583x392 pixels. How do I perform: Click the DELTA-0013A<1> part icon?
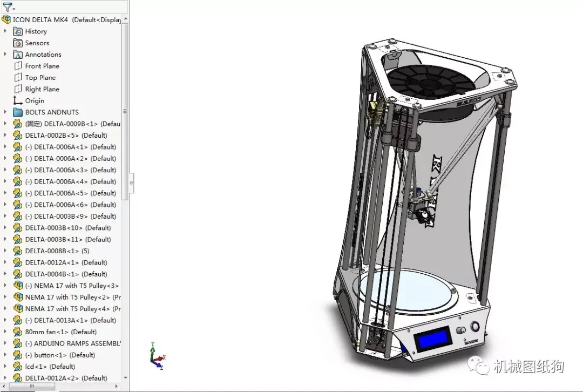(x=17, y=320)
